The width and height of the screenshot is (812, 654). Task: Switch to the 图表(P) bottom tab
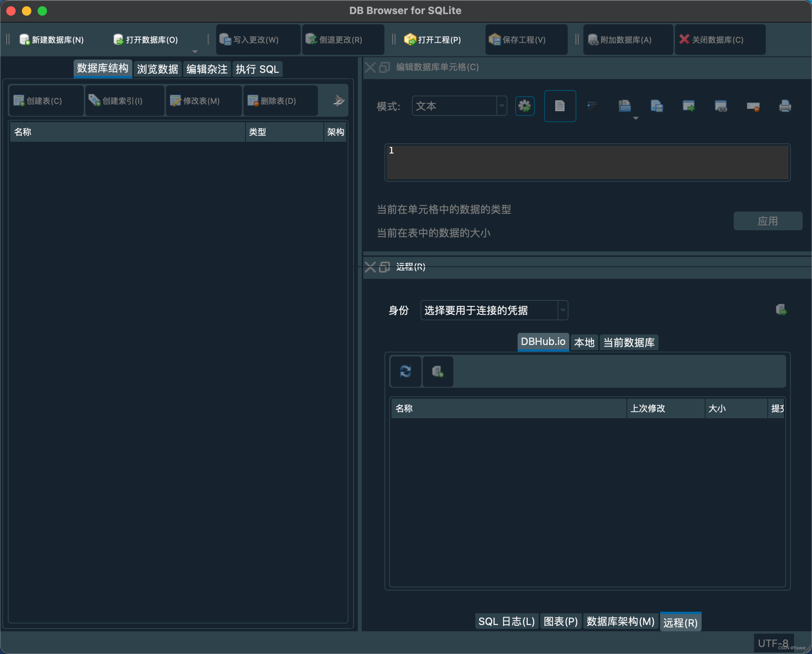coord(561,621)
